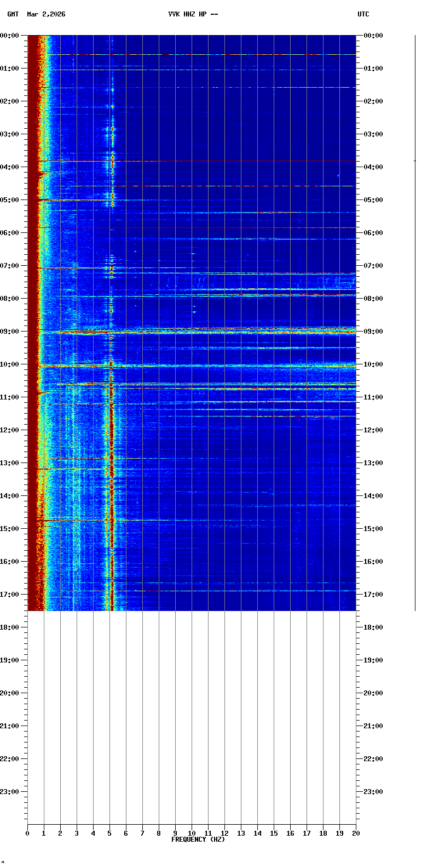The image size is (439, 868).
Task: Click the 23:00 time label on right axis
Action: tap(373, 792)
